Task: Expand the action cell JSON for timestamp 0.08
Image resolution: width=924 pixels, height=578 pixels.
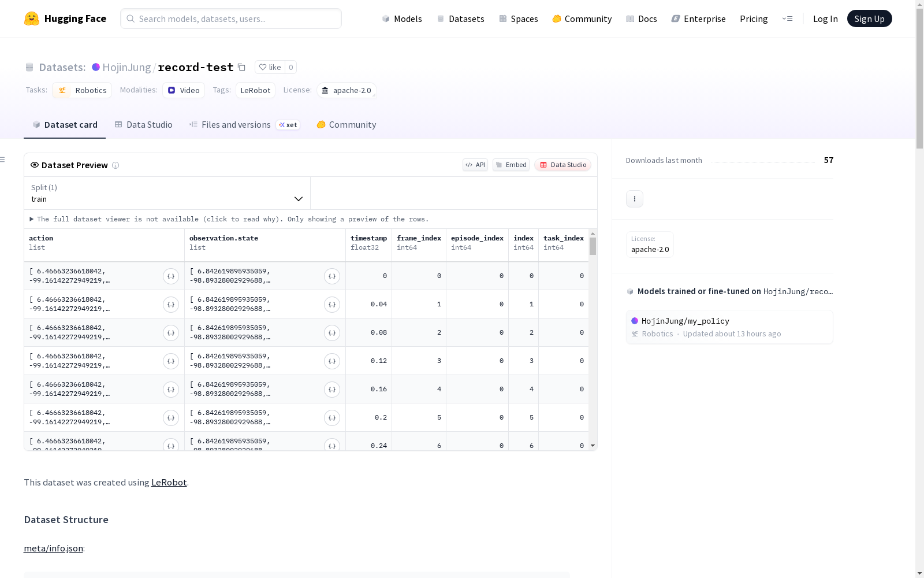Action: [171, 333]
